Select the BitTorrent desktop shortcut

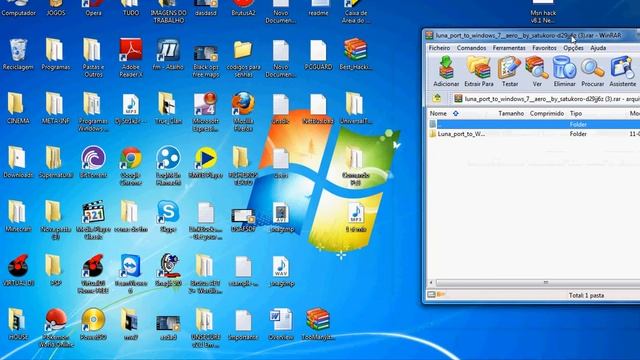pyautogui.click(x=93, y=162)
